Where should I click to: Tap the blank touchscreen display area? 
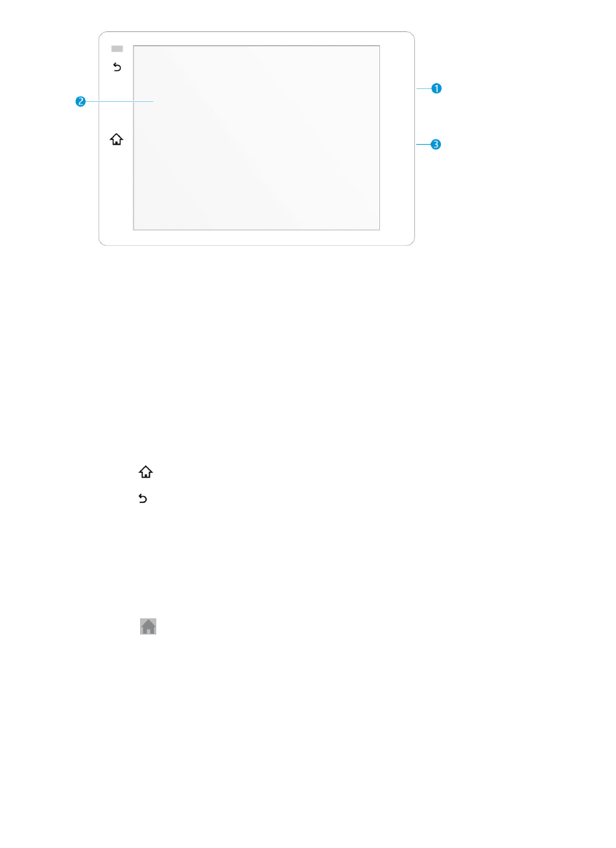coord(256,138)
